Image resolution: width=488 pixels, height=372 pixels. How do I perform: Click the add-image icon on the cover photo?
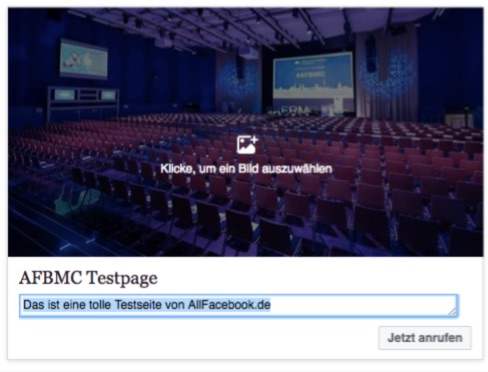247,145
